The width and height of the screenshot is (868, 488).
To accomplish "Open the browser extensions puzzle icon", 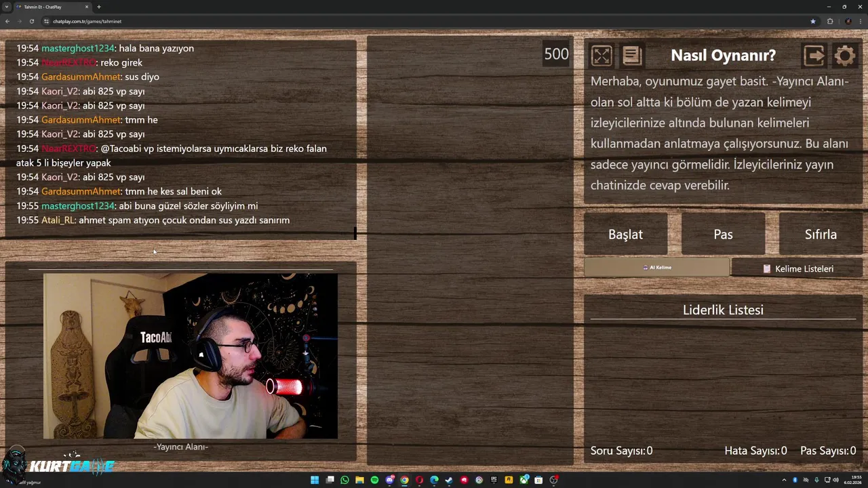I will coord(830,21).
